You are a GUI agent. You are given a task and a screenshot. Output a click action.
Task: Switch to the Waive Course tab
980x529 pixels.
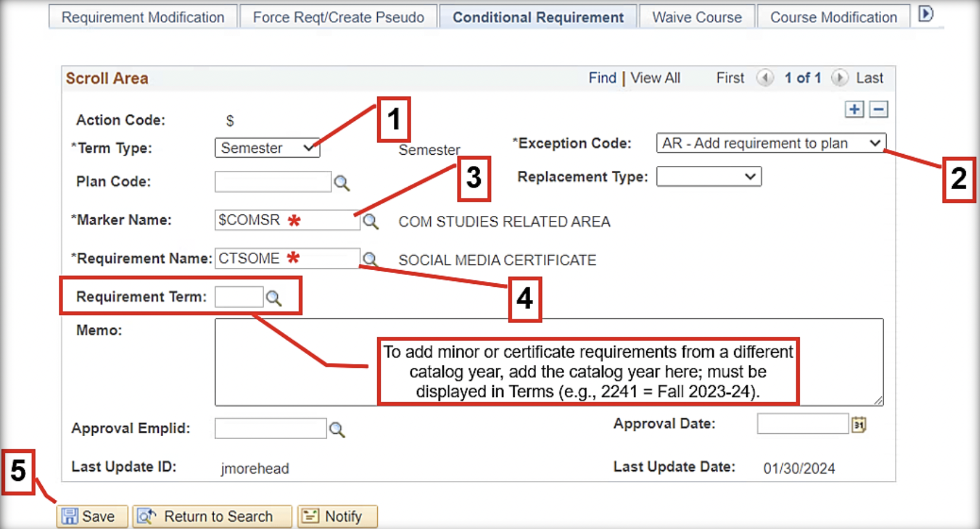(x=697, y=17)
